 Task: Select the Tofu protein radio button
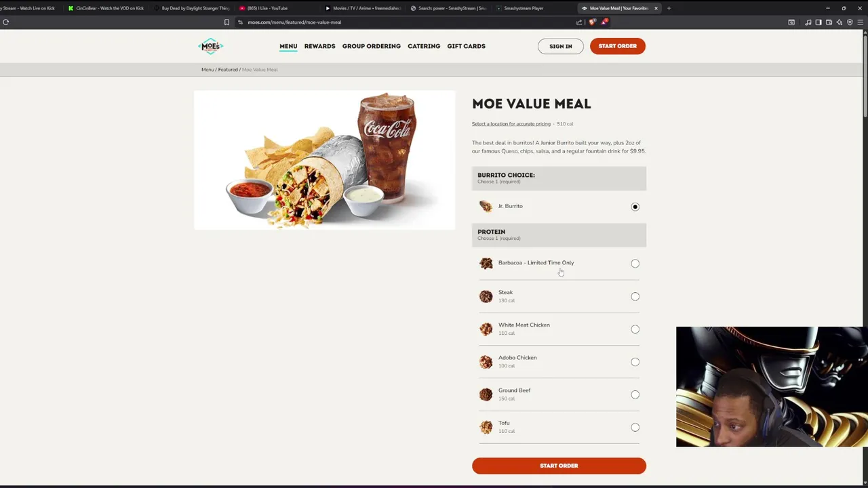click(x=635, y=427)
